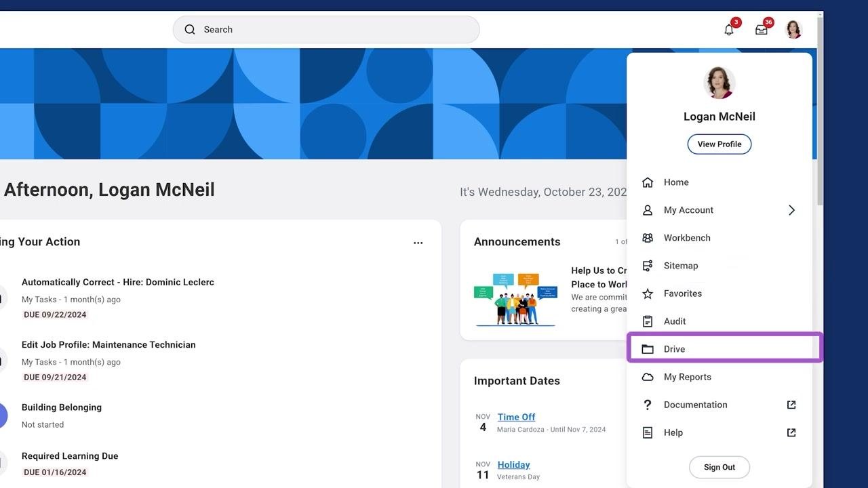The image size is (868, 488).
Task: Click the Not started status text
Action: pyautogui.click(x=43, y=425)
